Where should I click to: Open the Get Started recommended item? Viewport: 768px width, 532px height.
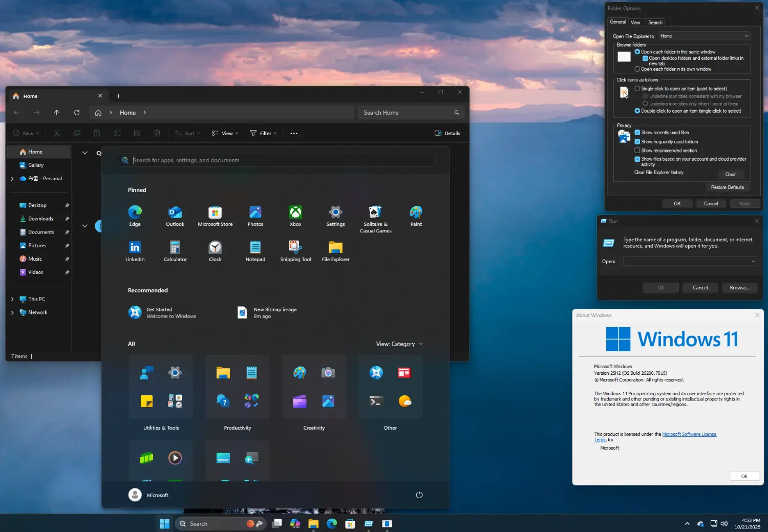tap(162, 312)
